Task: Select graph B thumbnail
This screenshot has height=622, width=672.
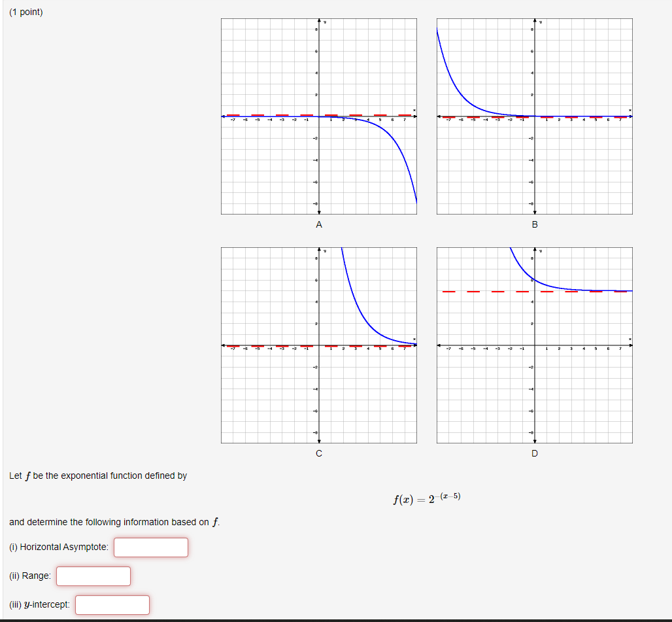Action: pyautogui.click(x=535, y=116)
